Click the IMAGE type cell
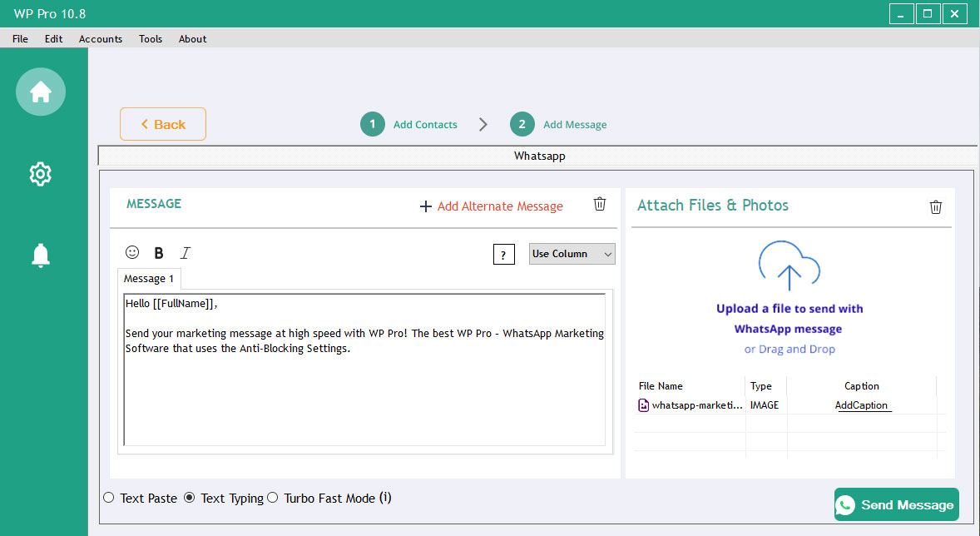Screen dimensions: 980x536 click(765, 405)
